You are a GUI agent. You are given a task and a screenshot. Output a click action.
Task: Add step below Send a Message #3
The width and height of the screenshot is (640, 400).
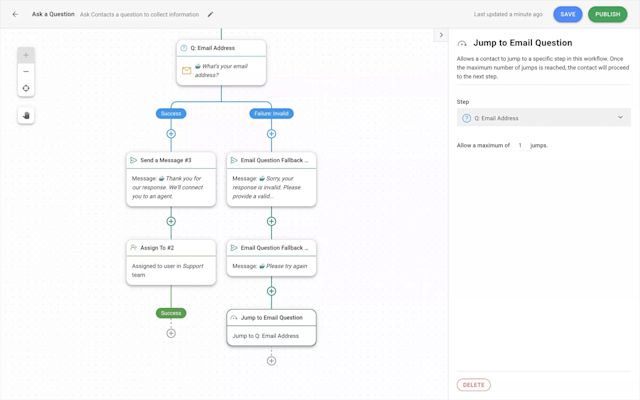[x=171, y=221]
